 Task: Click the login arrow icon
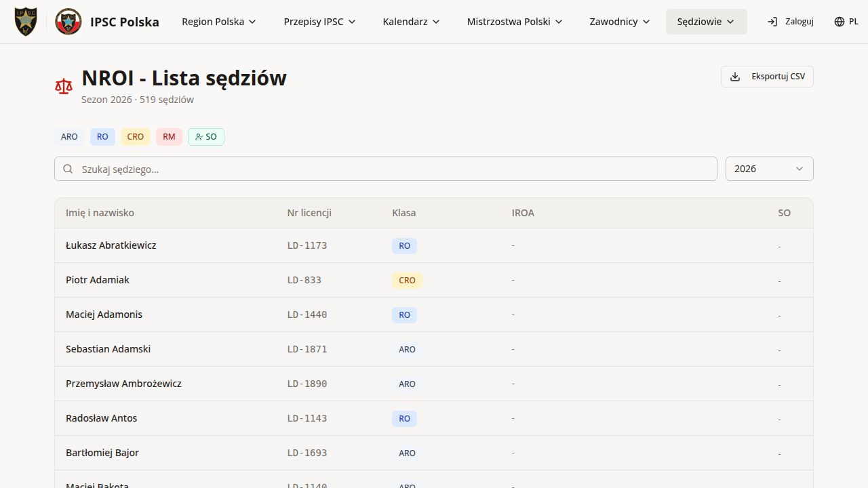[772, 22]
